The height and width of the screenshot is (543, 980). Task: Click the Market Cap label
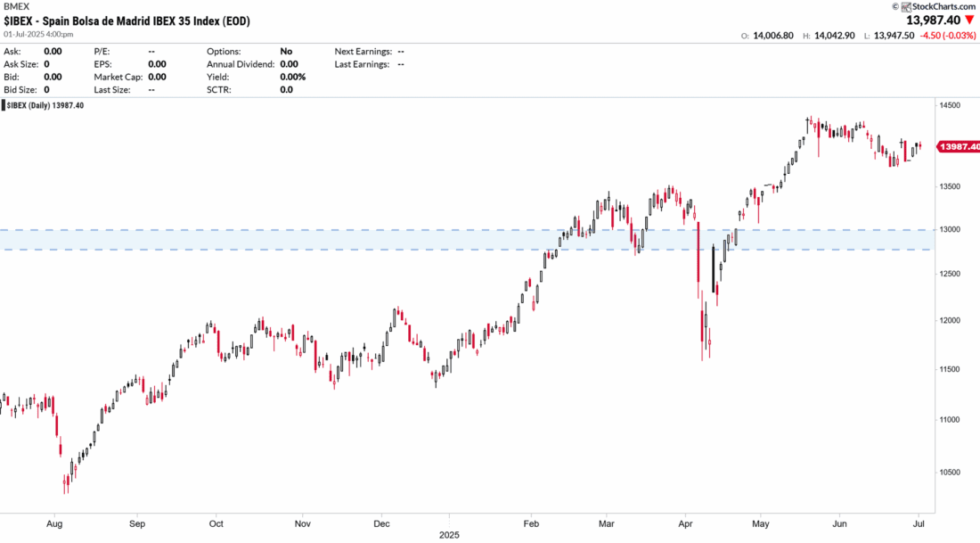click(118, 77)
